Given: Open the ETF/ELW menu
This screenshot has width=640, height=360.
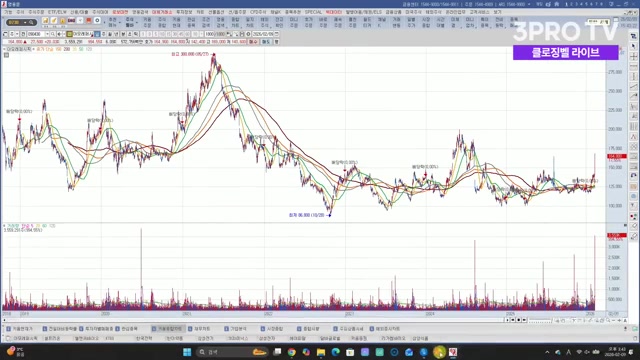Looking at the screenshot, I should click(57, 12).
